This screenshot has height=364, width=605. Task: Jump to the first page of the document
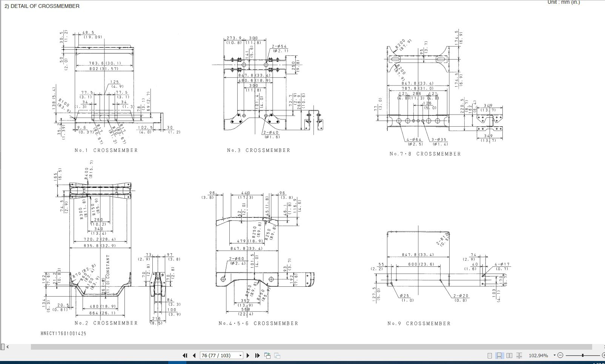(185, 355)
